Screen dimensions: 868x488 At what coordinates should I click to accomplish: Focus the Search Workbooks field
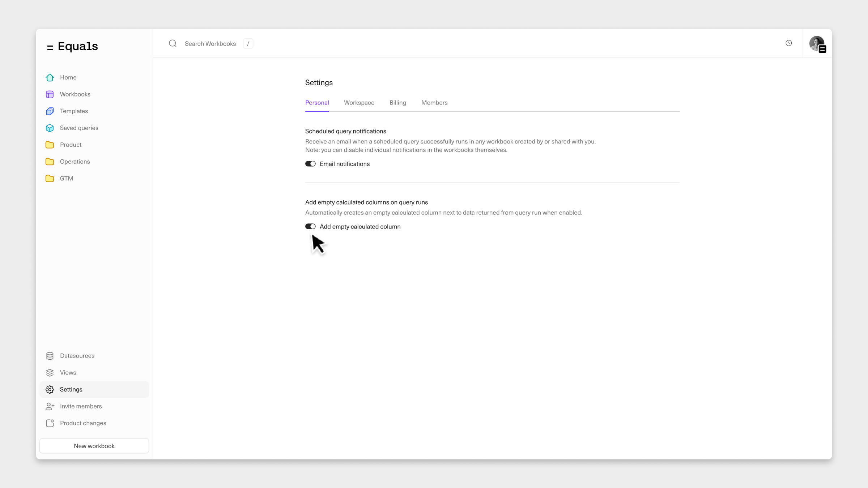(210, 44)
